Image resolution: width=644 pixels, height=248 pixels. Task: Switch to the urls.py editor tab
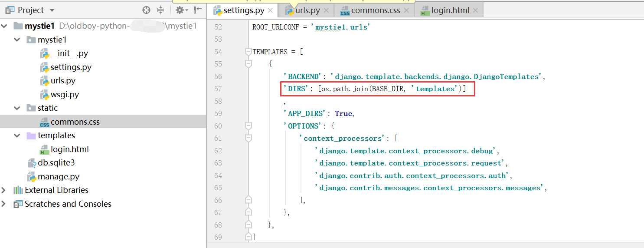coord(307,10)
